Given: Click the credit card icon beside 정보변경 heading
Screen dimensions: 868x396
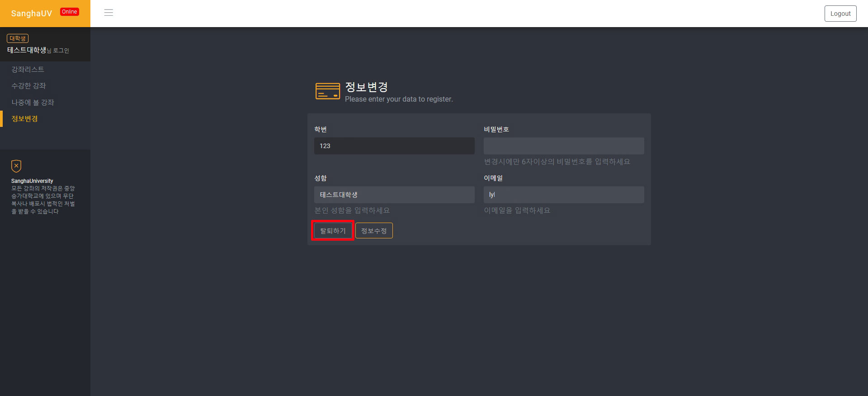Looking at the screenshot, I should pos(327,91).
